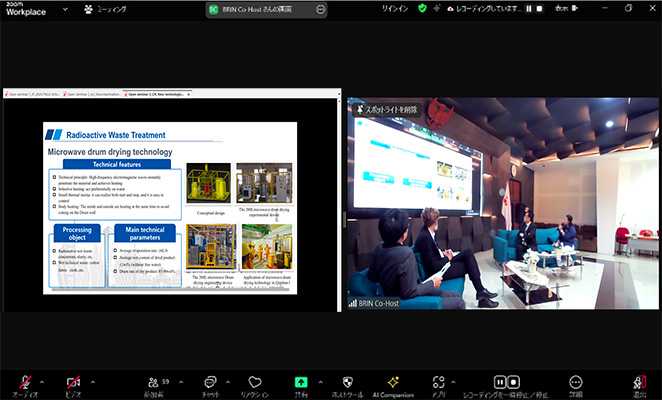Screen dimensions: 662x400
Task: Click BRIN Co-Host name label on video
Action: (378, 303)
